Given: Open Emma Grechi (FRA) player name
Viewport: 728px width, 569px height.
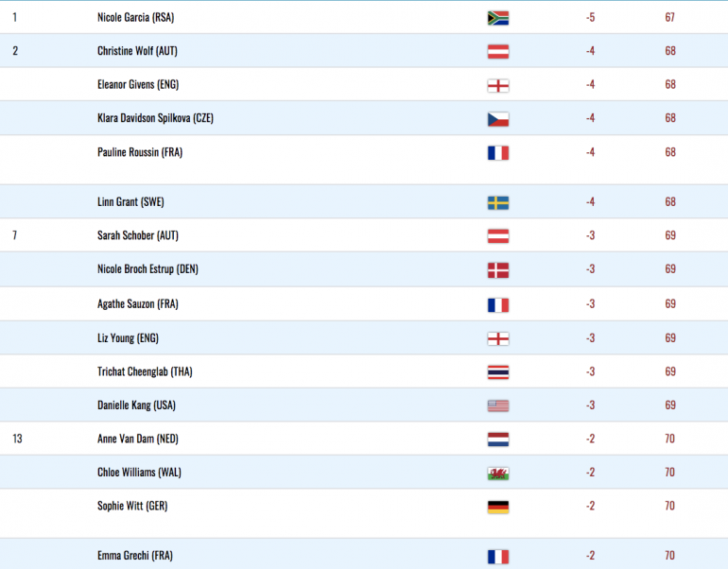Looking at the screenshot, I should click(135, 556).
